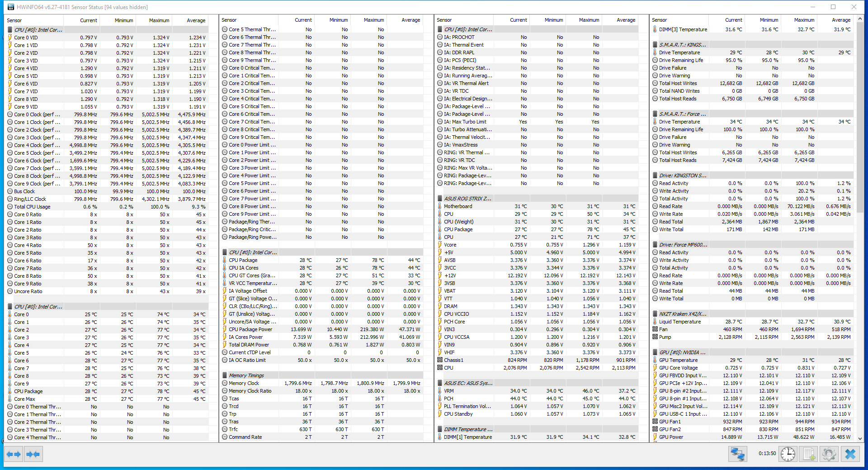Select the Command Rate row label
This screenshot has width=868, height=470.
pyautogui.click(x=245, y=437)
